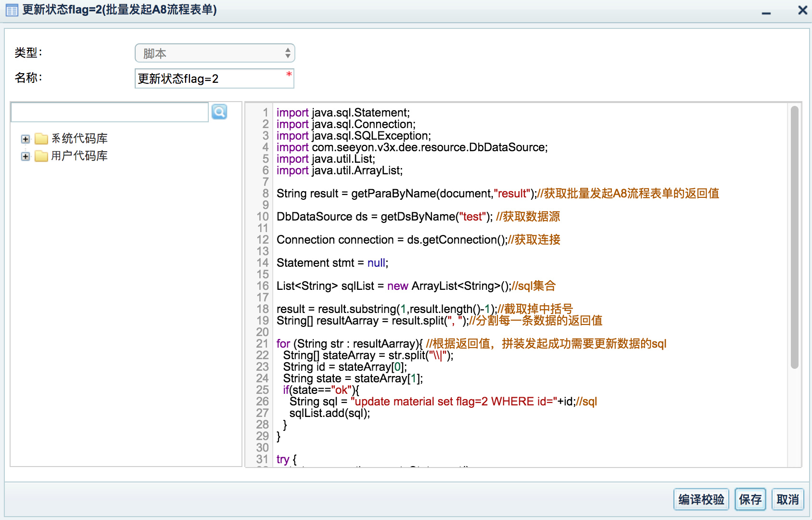Screen dimensions: 812x520
Task: Click the 系统代码库 folder icon
Action: pyautogui.click(x=41, y=139)
